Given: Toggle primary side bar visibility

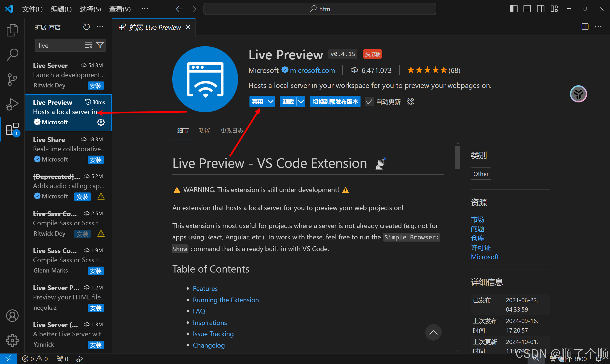Looking at the screenshot, I should tap(513, 9).
